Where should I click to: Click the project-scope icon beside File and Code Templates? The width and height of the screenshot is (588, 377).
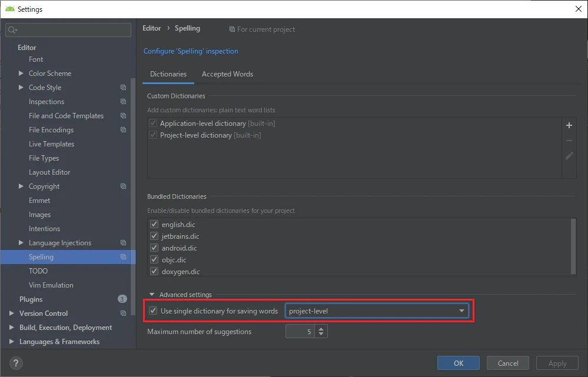coord(123,116)
